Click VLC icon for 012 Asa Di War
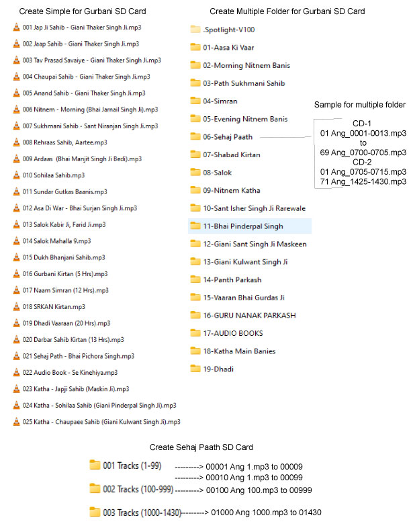 (x=17, y=208)
